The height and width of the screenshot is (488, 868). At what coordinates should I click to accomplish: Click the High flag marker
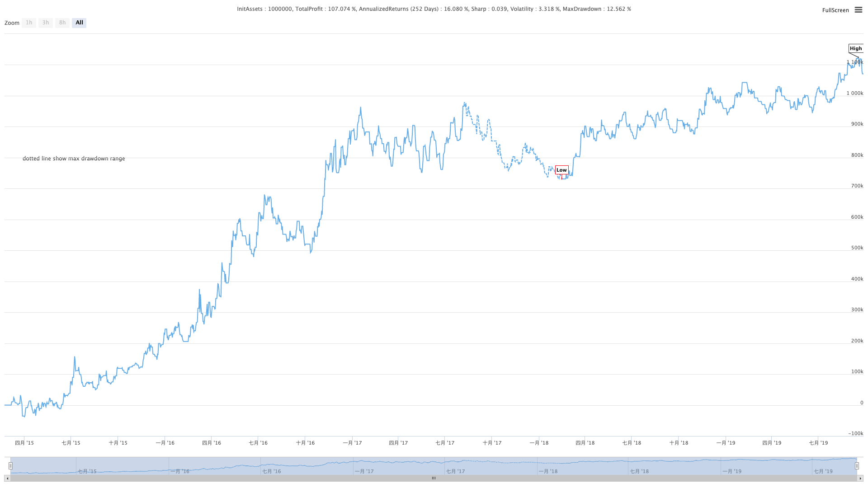click(x=855, y=48)
